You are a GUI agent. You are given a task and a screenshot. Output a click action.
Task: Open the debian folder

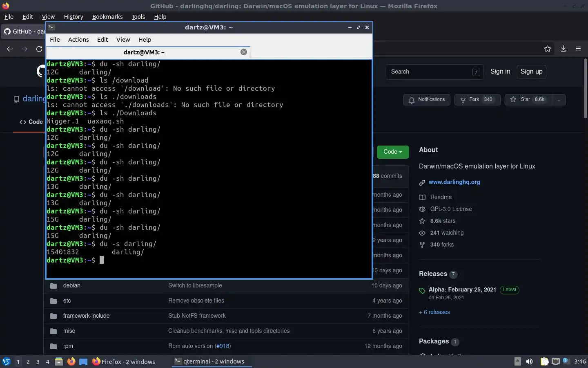(x=72, y=285)
